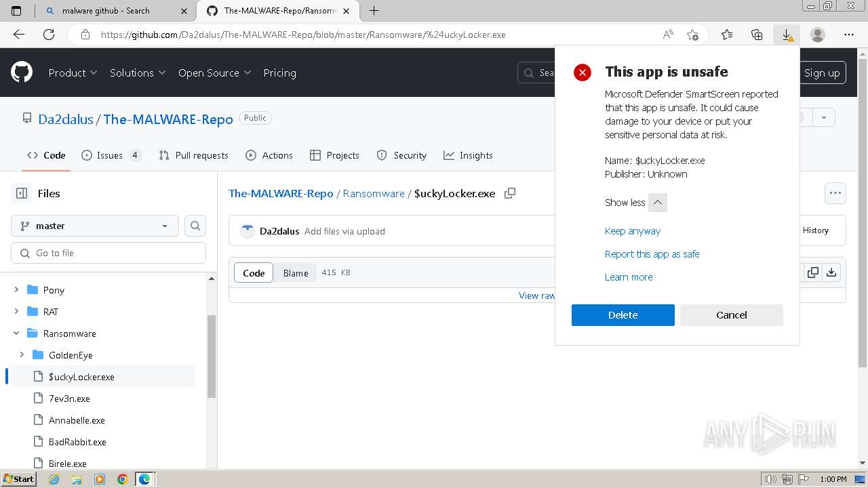The image size is (868, 488).
Task: Open the Security tab
Action: coord(401,155)
